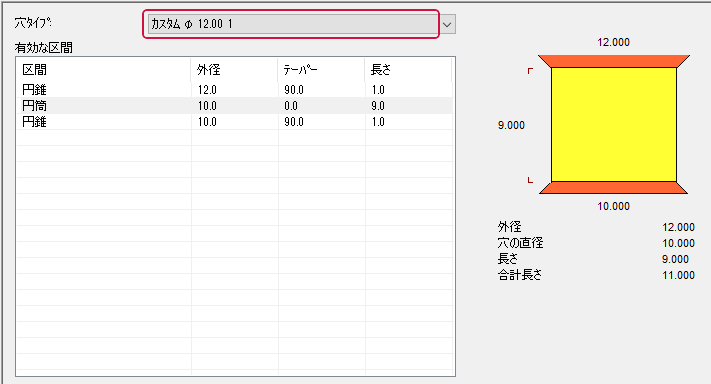Image resolution: width=711 pixels, height=384 pixels.
Task: Click the 11.000 total length value
Action: pos(678,275)
